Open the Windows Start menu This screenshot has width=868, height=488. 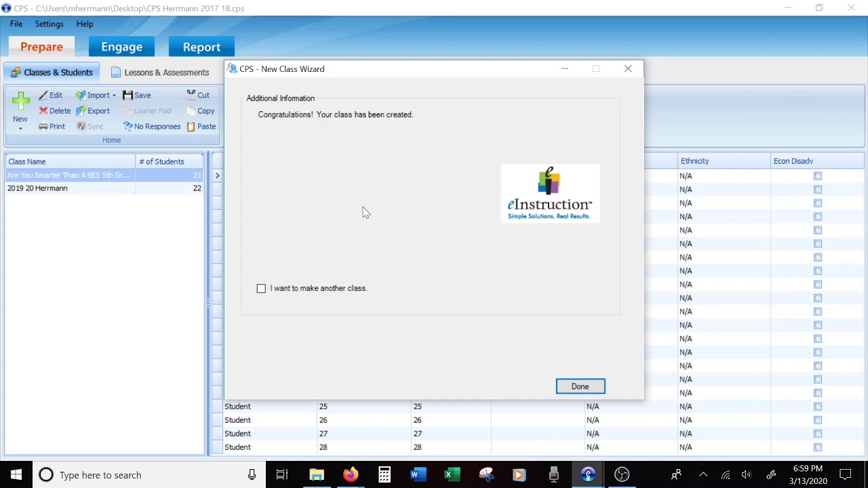(x=16, y=475)
